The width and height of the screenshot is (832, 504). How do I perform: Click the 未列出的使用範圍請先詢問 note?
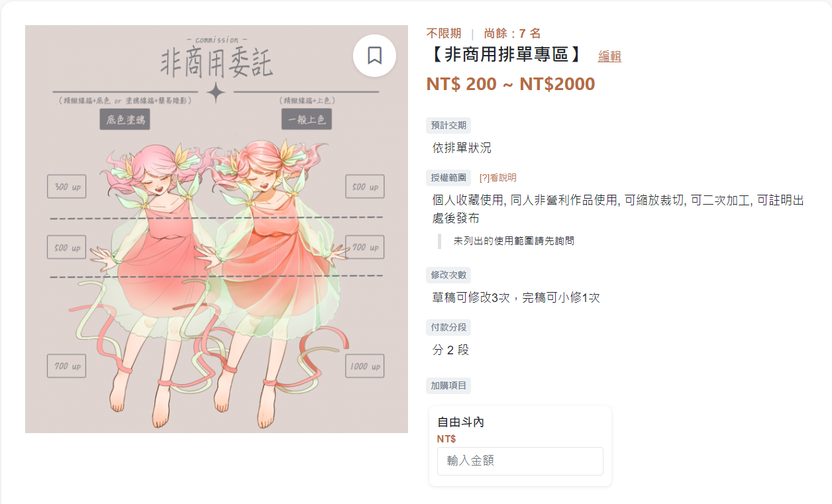tap(514, 241)
